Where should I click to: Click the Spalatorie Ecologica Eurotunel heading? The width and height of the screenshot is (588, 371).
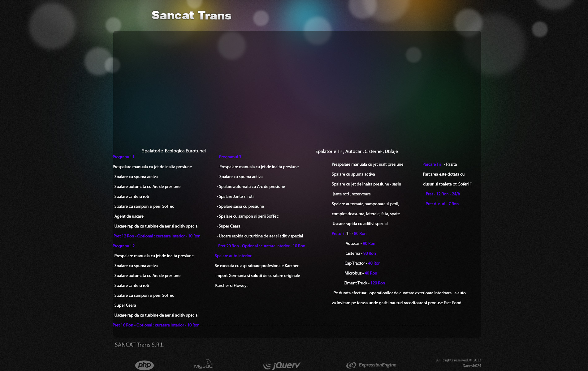coord(174,151)
